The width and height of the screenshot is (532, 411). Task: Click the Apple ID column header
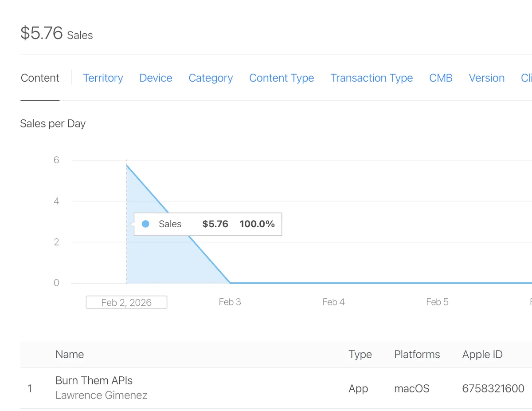pos(482,355)
